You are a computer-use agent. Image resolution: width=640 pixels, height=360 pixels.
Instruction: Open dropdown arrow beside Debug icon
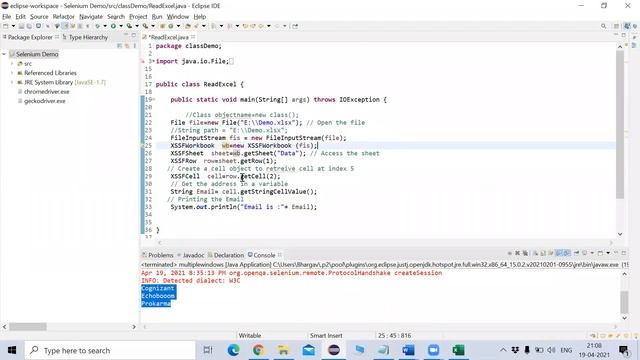[x=105, y=26]
